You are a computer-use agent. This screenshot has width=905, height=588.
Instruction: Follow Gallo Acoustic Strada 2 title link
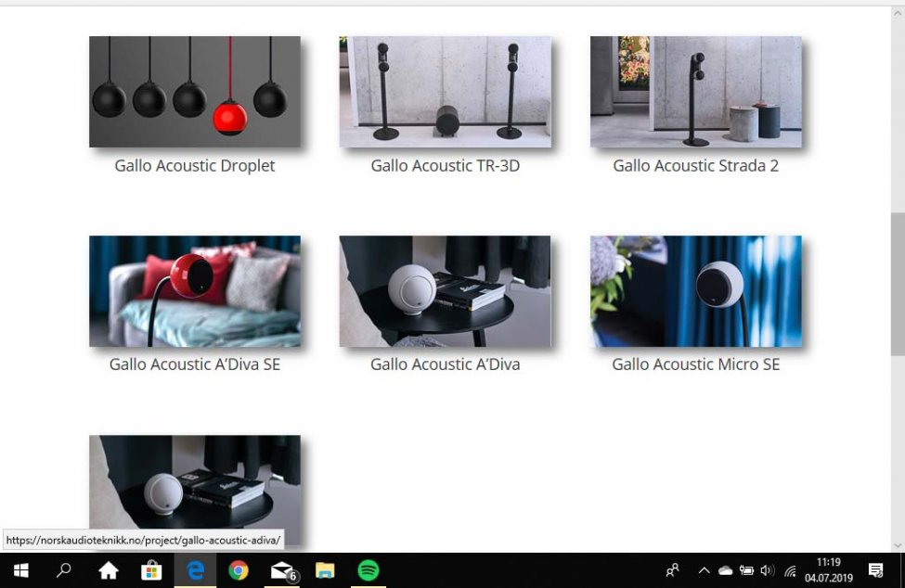pyautogui.click(x=695, y=166)
